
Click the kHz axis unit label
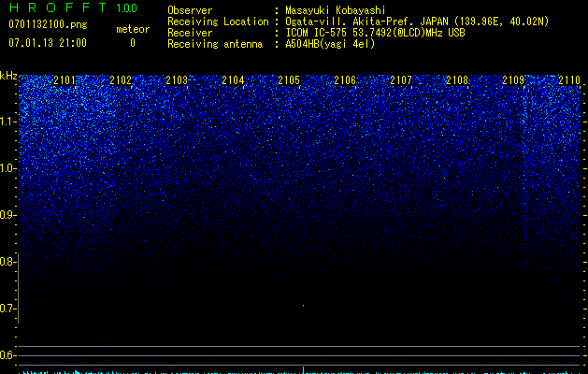pyautogui.click(x=8, y=76)
